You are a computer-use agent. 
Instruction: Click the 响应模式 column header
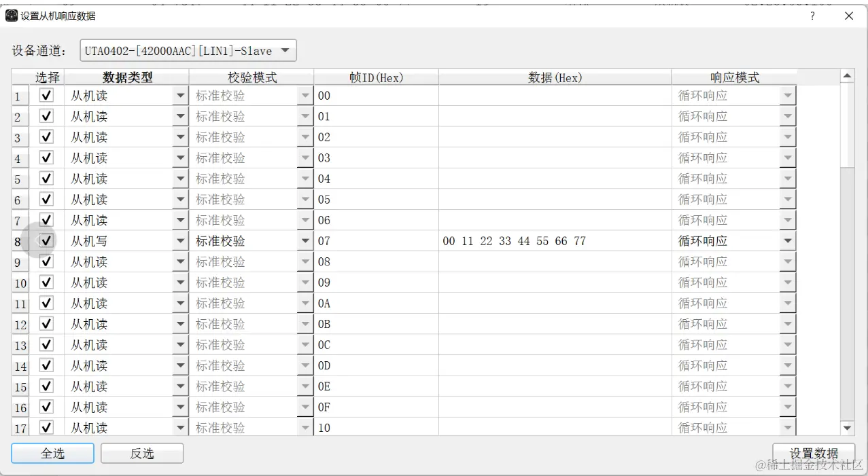[x=734, y=77]
